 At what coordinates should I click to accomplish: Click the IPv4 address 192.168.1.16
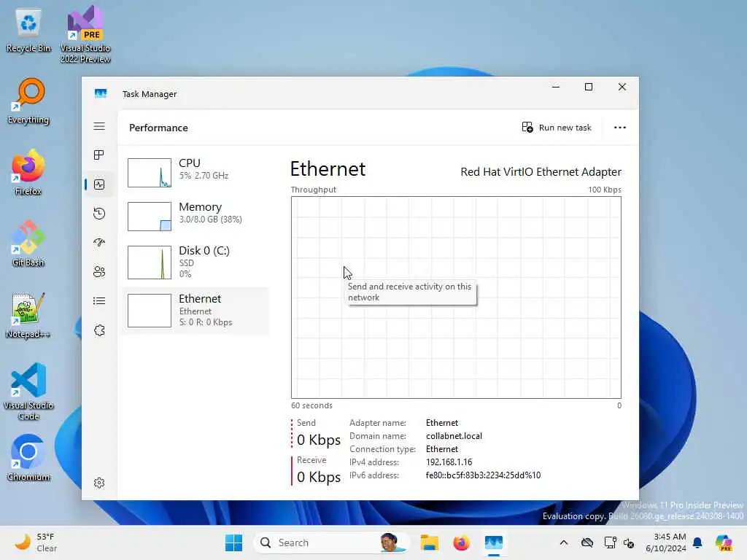tap(449, 462)
